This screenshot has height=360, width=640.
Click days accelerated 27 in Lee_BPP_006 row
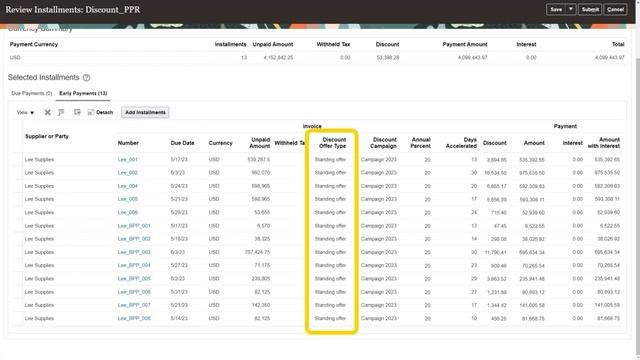474,292
